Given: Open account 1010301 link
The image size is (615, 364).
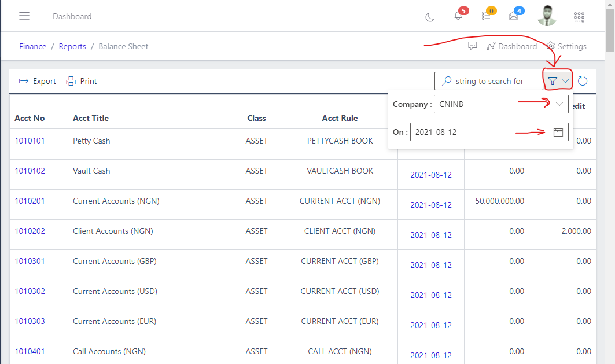Looking at the screenshot, I should point(30,261).
